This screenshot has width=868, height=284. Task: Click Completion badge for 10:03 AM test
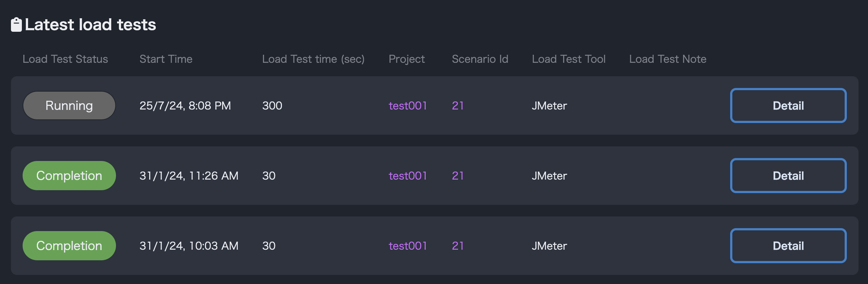[69, 246]
